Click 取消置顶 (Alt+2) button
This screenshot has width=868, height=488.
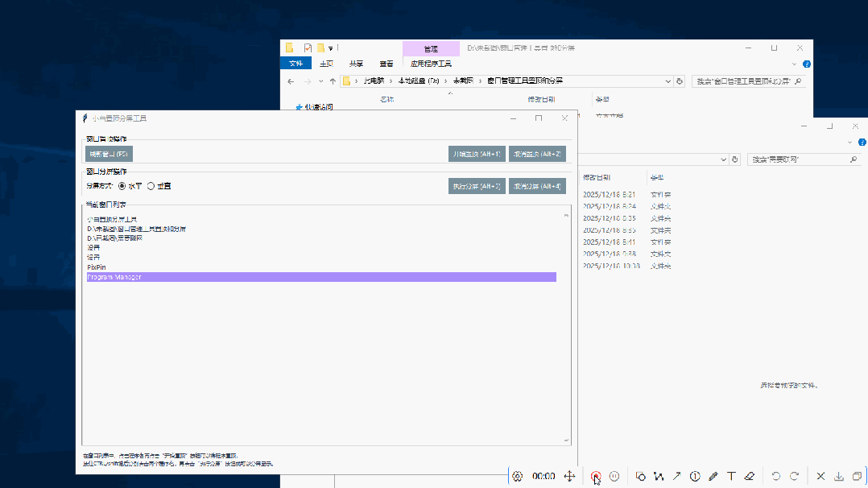click(x=537, y=154)
